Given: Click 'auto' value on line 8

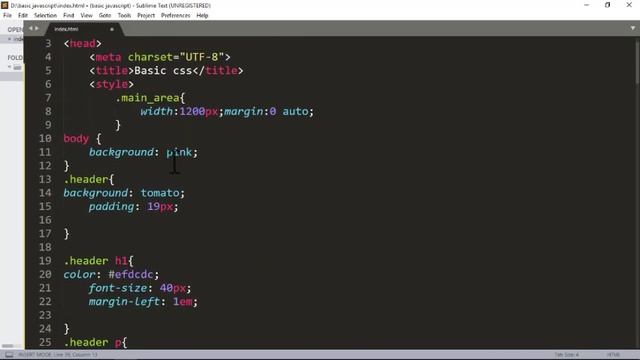Looking at the screenshot, I should pyautogui.click(x=295, y=111).
